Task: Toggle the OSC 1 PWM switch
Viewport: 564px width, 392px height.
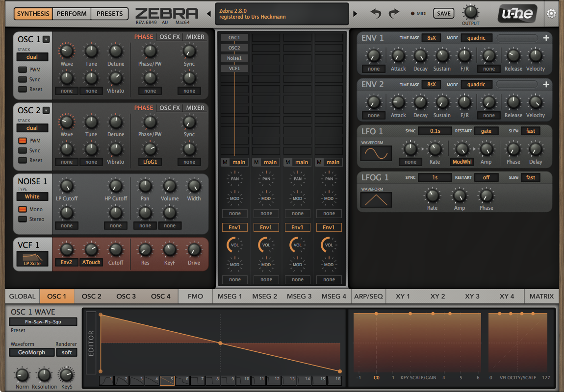Action: coord(23,70)
